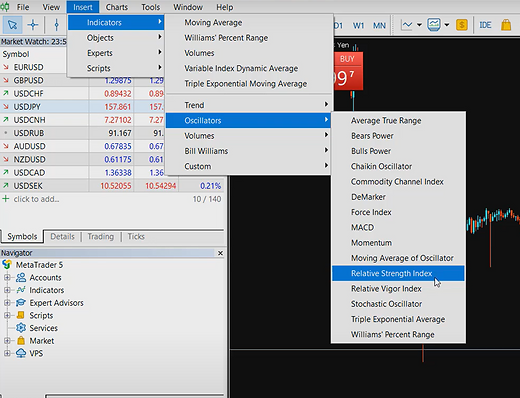Select the Symbols tab
The image size is (520, 398).
coord(22,236)
